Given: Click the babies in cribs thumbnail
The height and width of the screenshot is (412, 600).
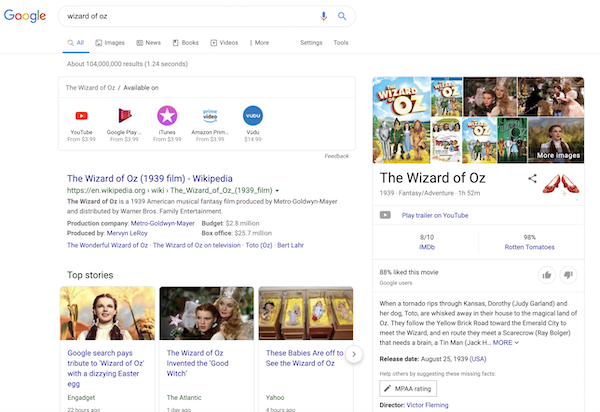Looking at the screenshot, I should point(306,313).
